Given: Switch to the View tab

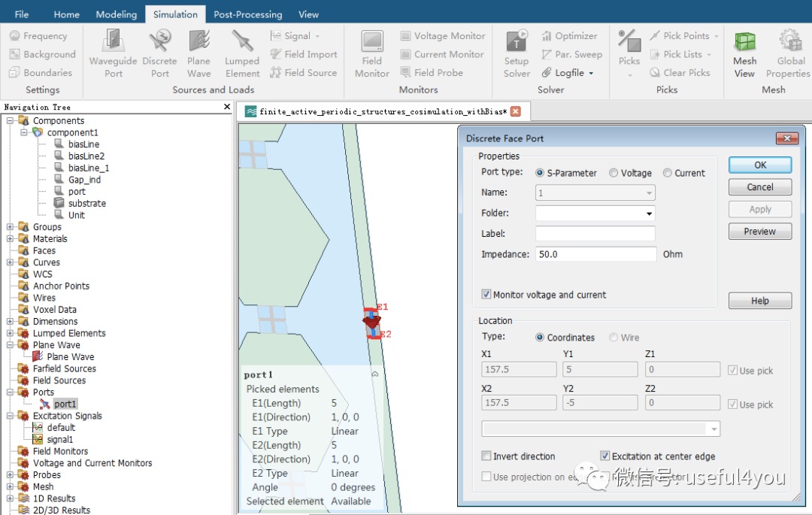Looking at the screenshot, I should pos(309,14).
